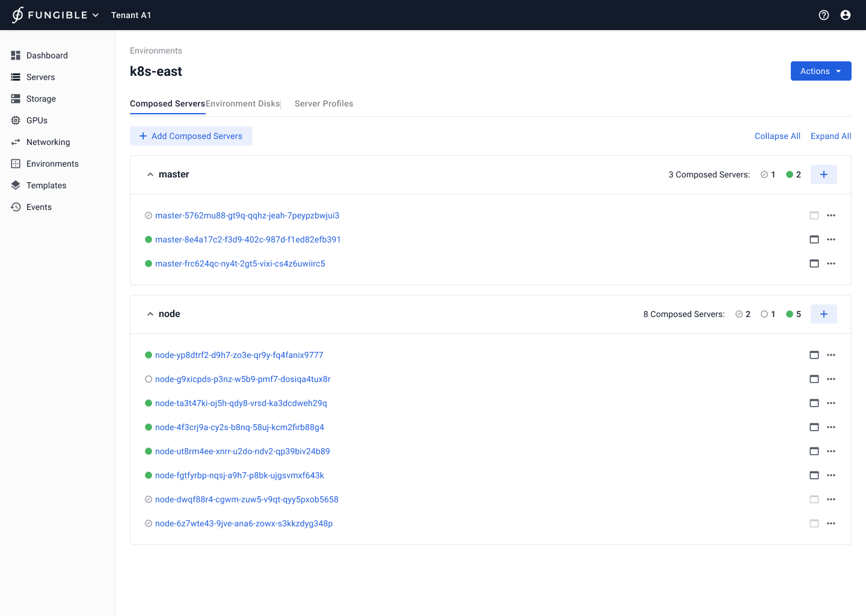Screen dimensions: 866x616
Task: Open console for master-8e4a17c2 server
Action: pos(814,239)
